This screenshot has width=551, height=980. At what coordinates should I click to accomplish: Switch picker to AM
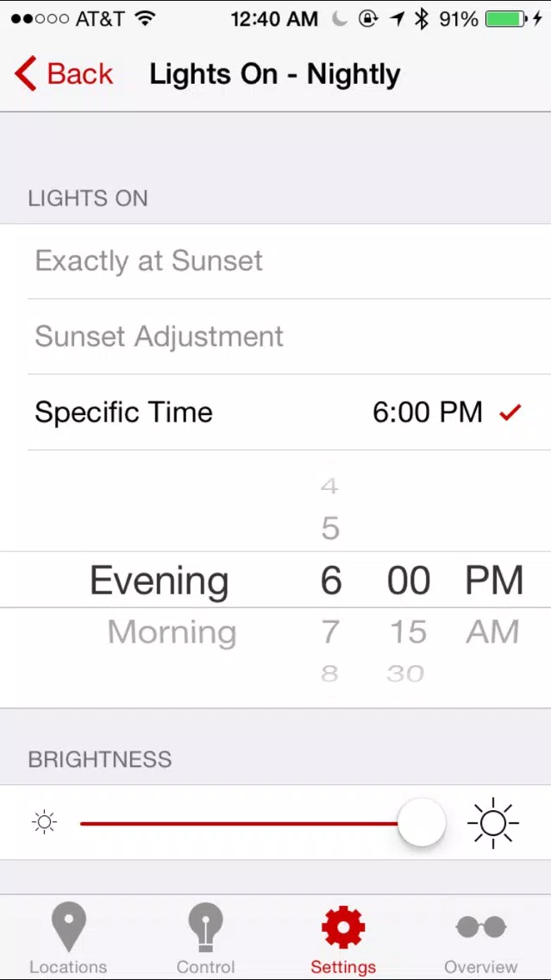[492, 631]
